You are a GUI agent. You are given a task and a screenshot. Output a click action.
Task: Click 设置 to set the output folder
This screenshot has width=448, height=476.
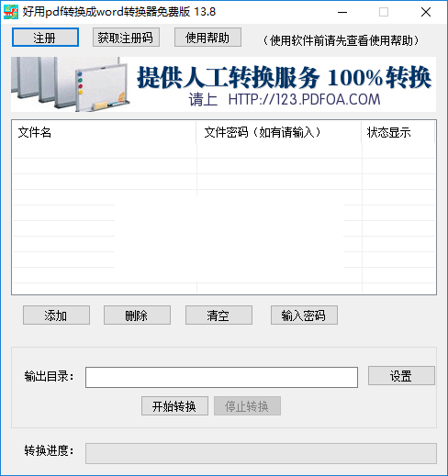[401, 375]
